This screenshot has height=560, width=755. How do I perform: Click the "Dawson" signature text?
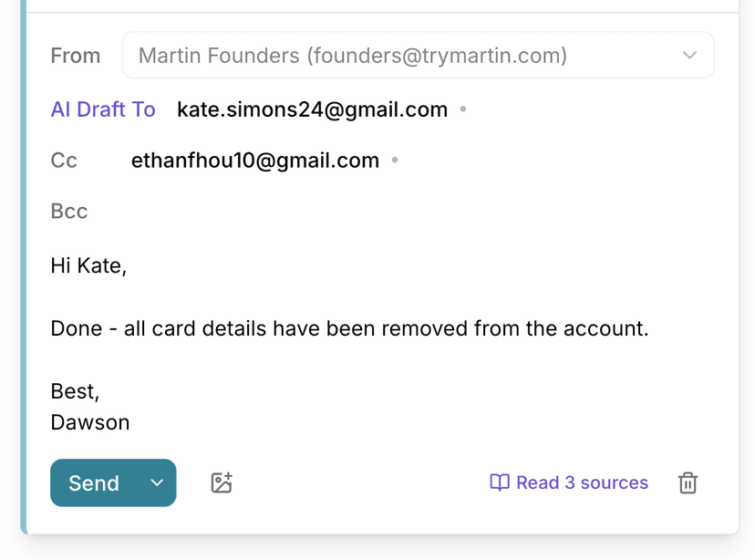pyautogui.click(x=90, y=422)
